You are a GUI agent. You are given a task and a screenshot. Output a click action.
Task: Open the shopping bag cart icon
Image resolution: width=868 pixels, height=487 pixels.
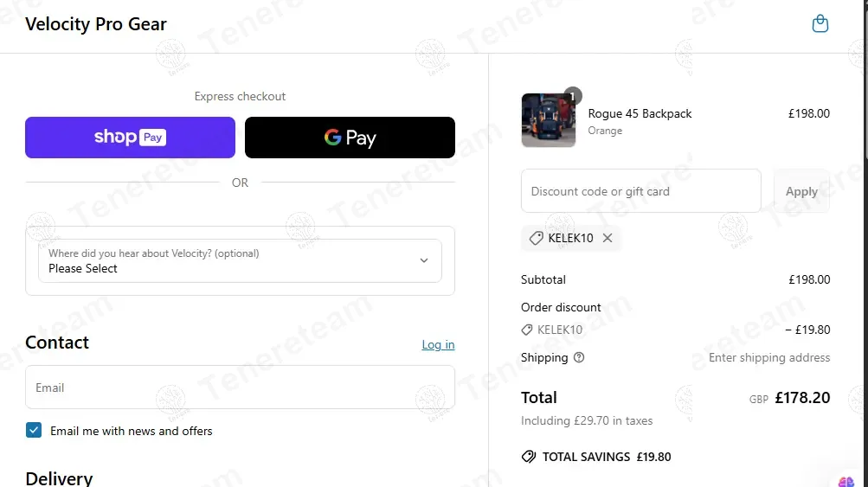820,24
